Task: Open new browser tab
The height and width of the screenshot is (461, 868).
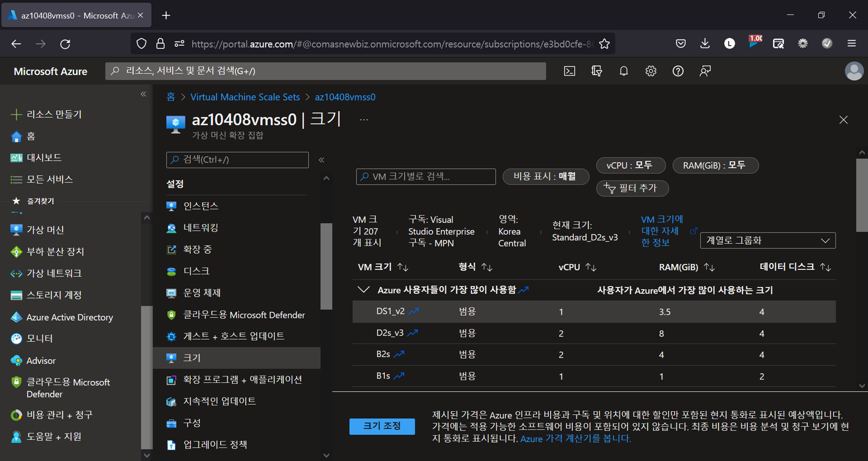Action: (x=166, y=16)
